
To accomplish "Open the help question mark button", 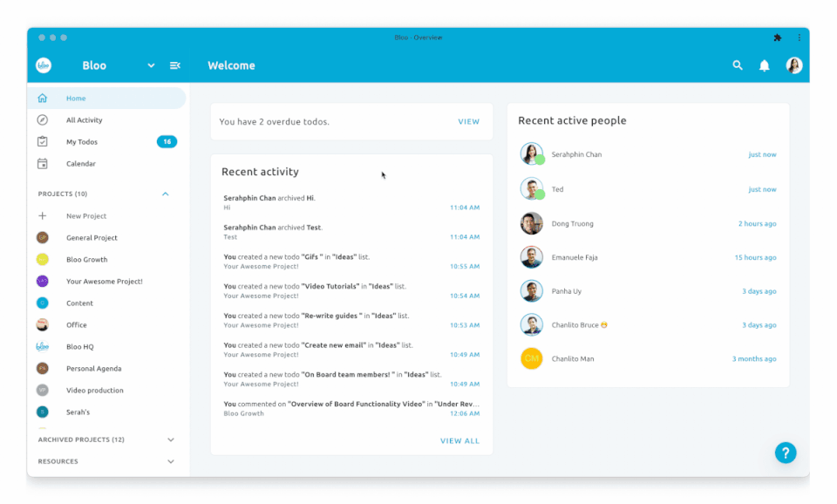I will [x=786, y=453].
